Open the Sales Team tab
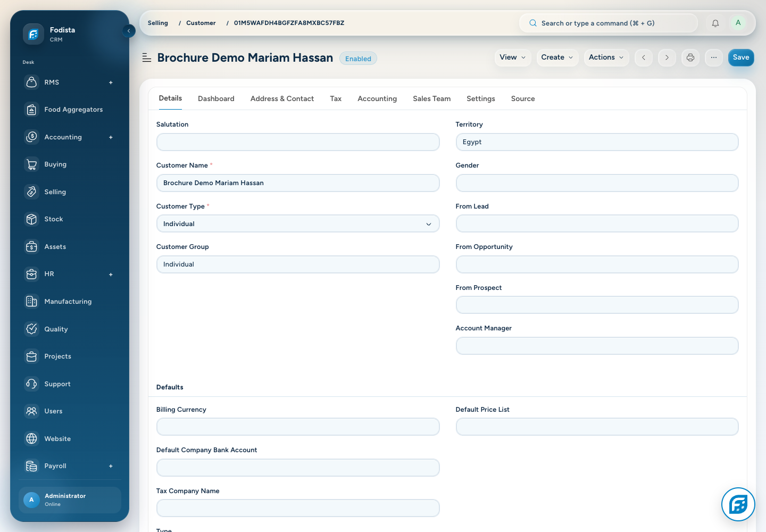Image resolution: width=766 pixels, height=532 pixels. point(431,98)
